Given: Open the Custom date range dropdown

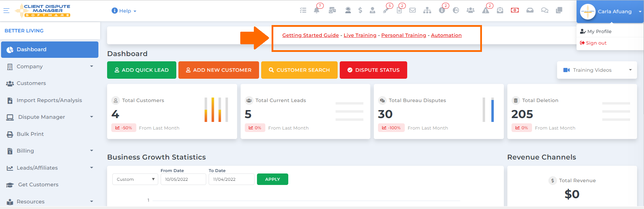Looking at the screenshot, I should pyautogui.click(x=135, y=179).
